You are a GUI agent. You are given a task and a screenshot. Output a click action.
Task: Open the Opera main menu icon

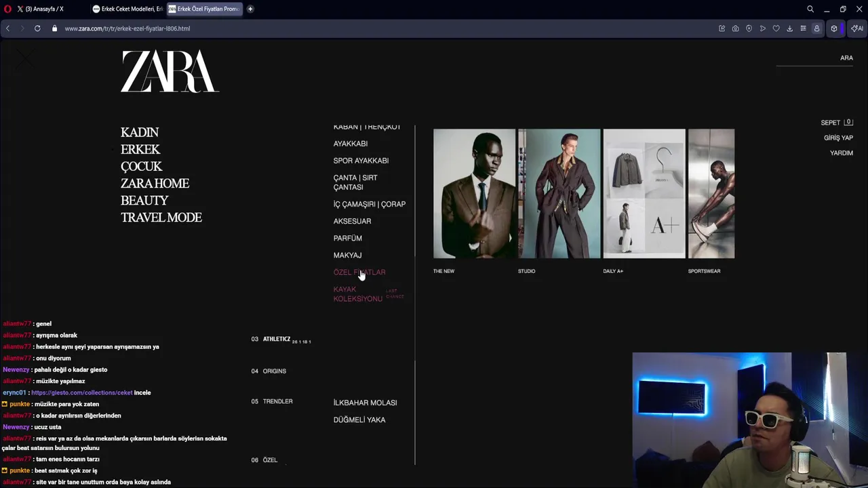pos(7,9)
